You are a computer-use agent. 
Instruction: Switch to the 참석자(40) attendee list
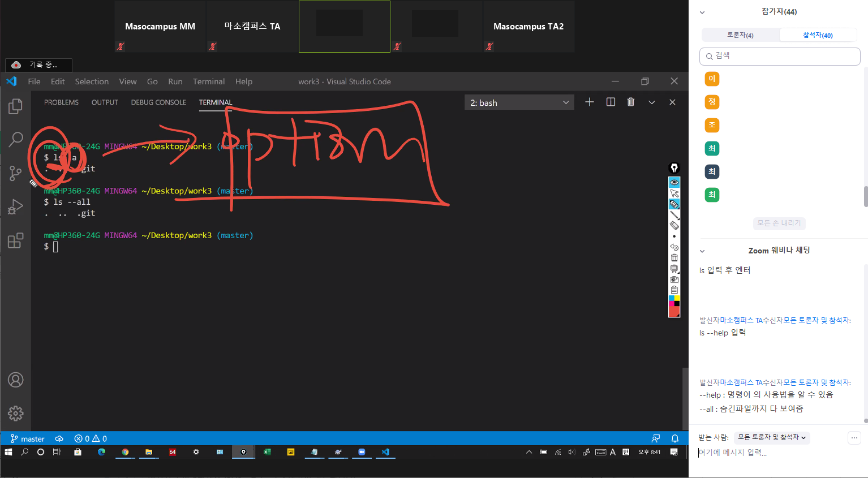pyautogui.click(x=818, y=35)
